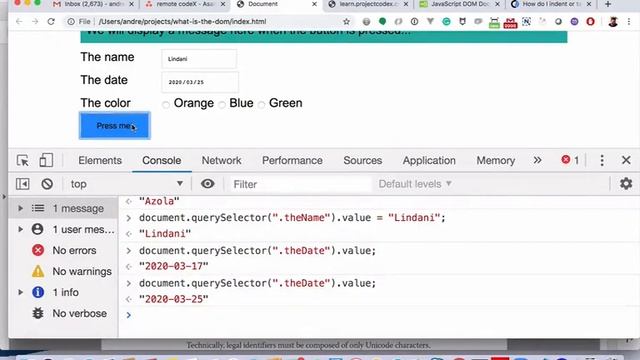The image size is (640, 360).
Task: Switch to the Elements tab
Action: tap(100, 160)
